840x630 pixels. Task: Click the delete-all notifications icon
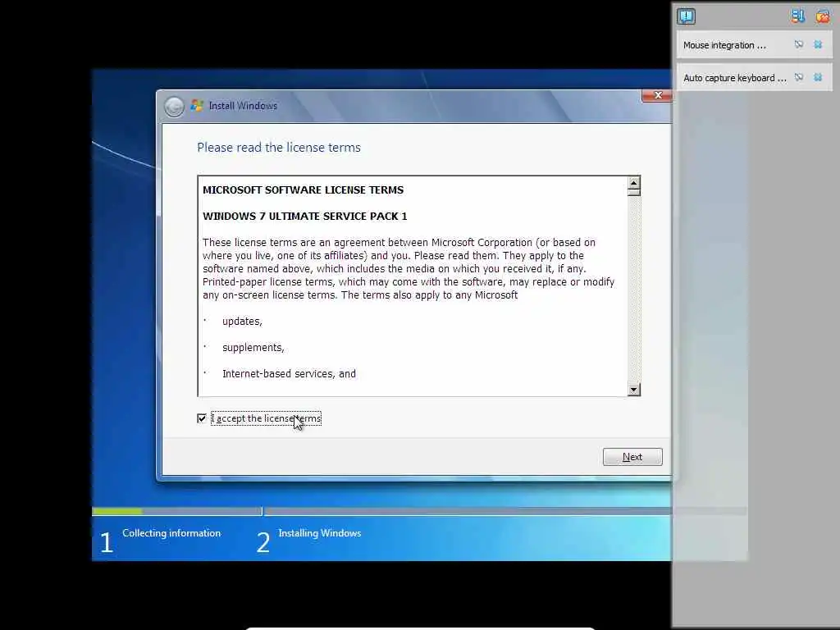822,16
